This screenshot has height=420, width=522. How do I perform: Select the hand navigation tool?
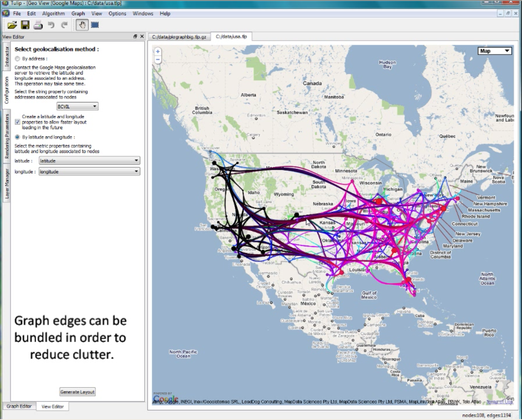click(x=82, y=25)
